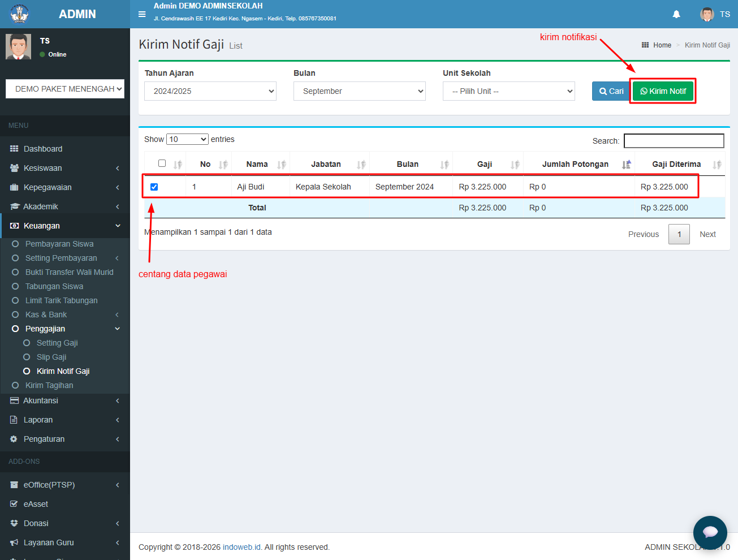Sort table by No column
Image resolution: width=738 pixels, height=560 pixels.
(209, 164)
